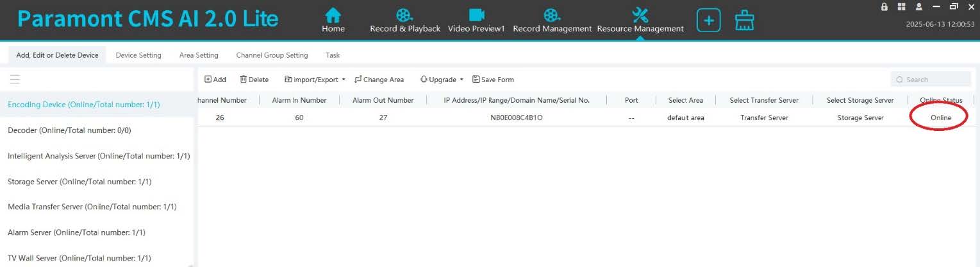Click the Storage Server cell in the device row
The height and width of the screenshot is (267, 980).
[x=860, y=118]
